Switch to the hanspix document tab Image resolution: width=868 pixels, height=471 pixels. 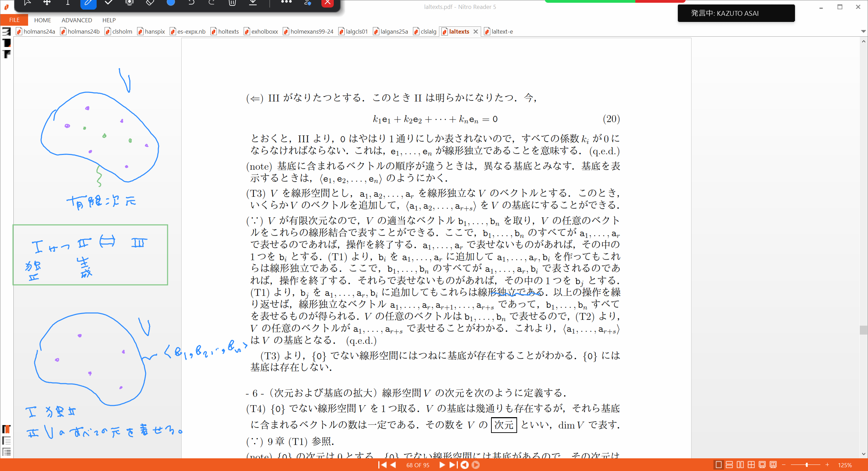[151, 32]
